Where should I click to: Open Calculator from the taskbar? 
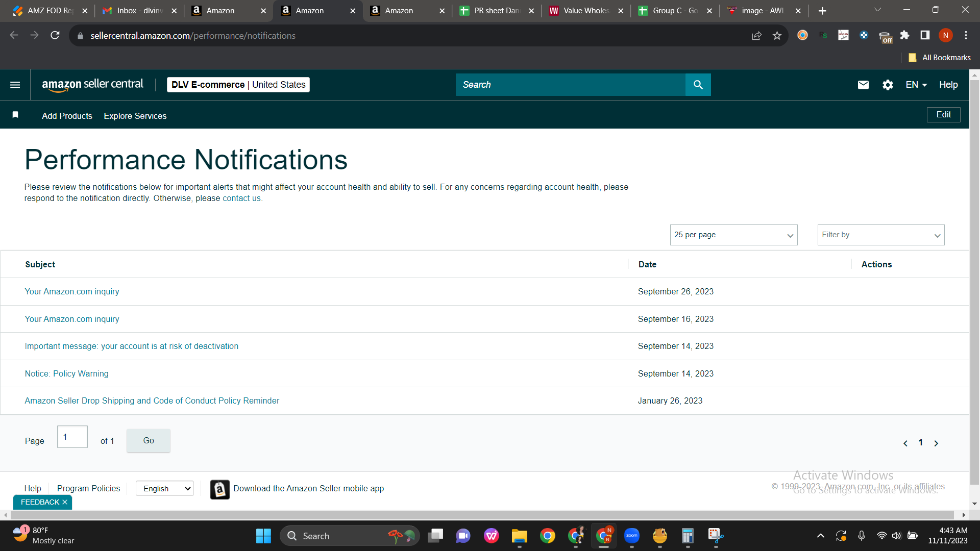[x=688, y=536]
